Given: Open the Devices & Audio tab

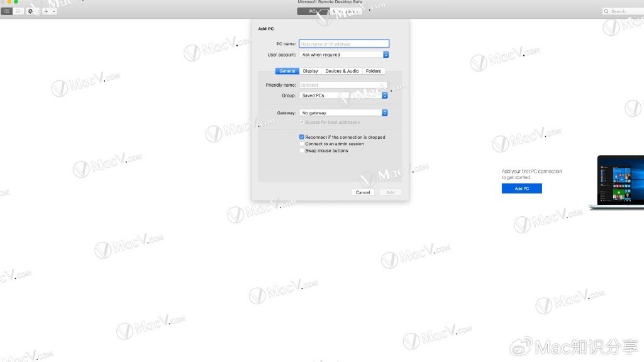Looking at the screenshot, I should [x=341, y=71].
